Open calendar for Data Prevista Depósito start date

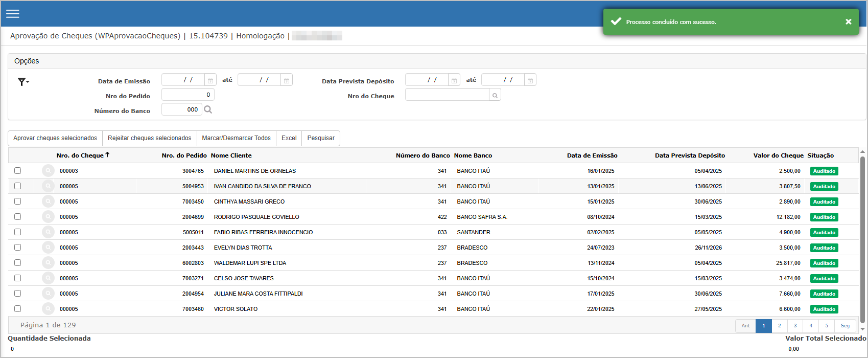pos(454,80)
